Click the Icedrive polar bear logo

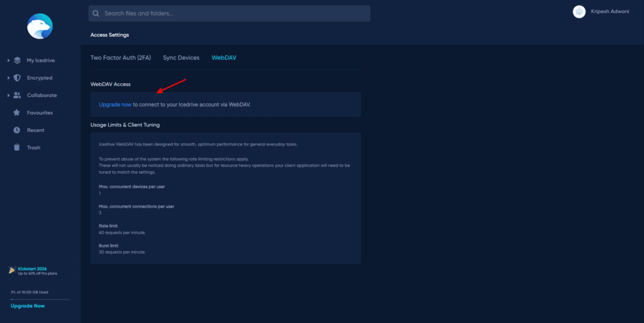click(x=40, y=26)
